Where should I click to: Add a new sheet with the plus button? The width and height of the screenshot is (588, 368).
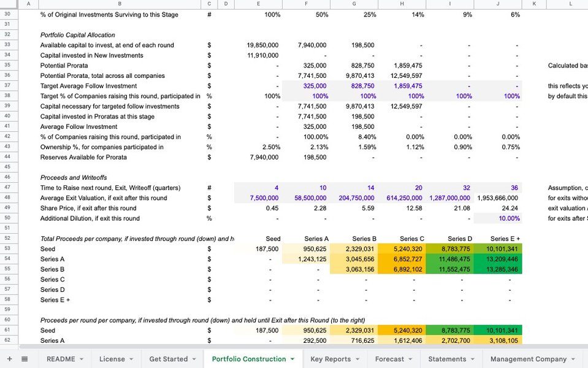click(x=9, y=359)
